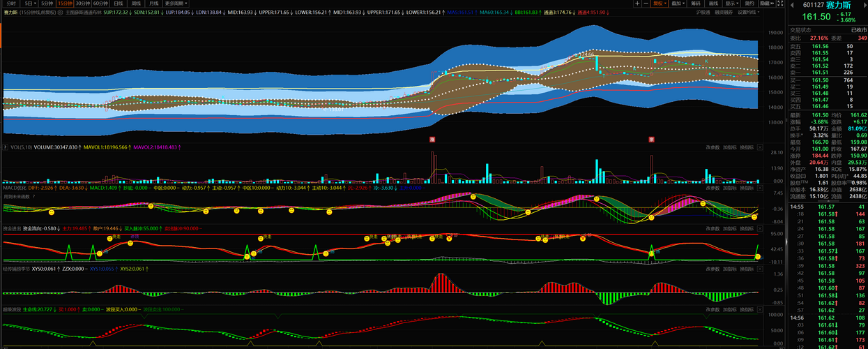Click 换指标 in 经传捕捞季节 panel
The image size is (868, 349).
(x=747, y=267)
